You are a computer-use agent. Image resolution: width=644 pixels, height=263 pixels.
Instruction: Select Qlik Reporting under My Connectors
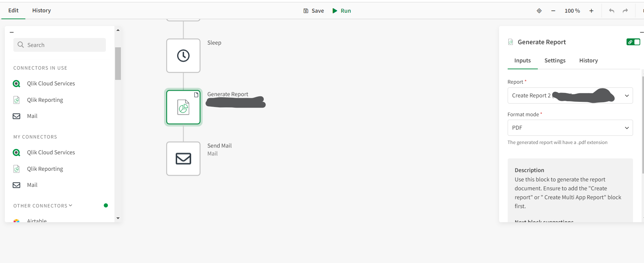(x=45, y=169)
